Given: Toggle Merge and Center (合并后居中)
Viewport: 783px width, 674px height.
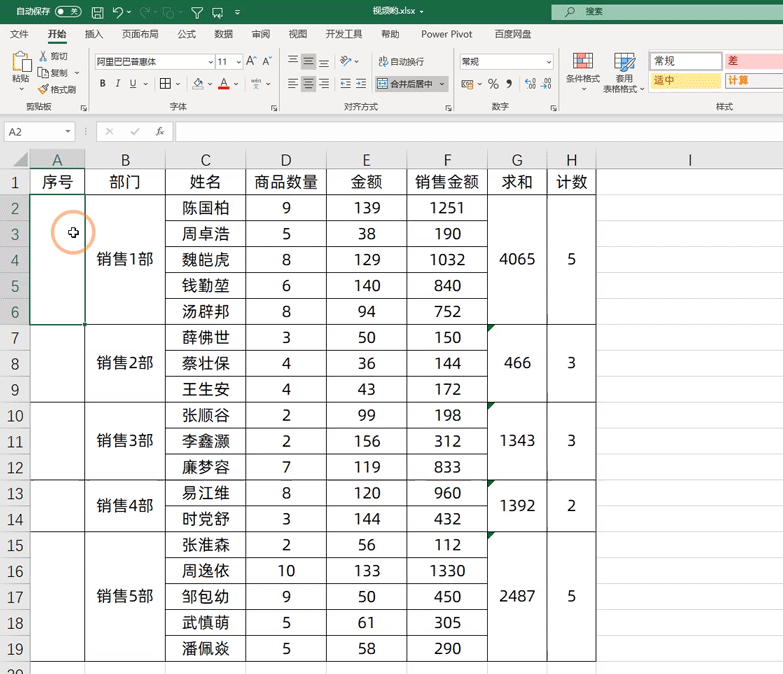Looking at the screenshot, I should coord(405,84).
